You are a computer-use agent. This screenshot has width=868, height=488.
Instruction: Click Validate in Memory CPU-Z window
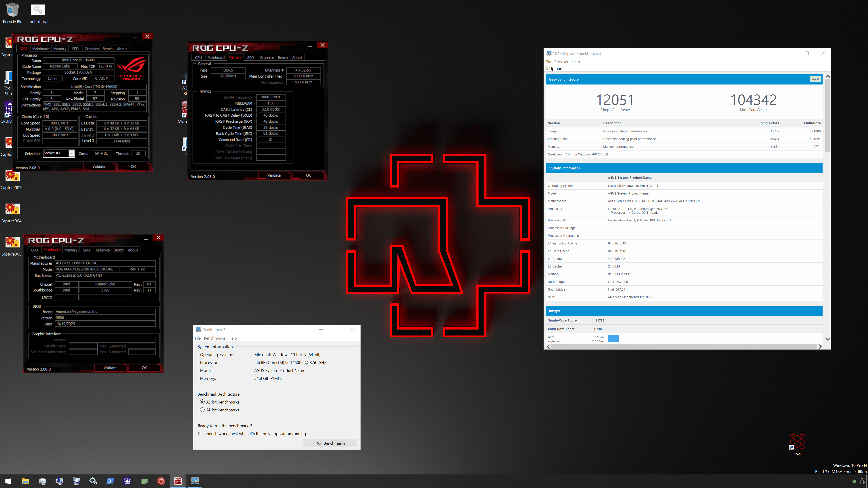point(274,175)
